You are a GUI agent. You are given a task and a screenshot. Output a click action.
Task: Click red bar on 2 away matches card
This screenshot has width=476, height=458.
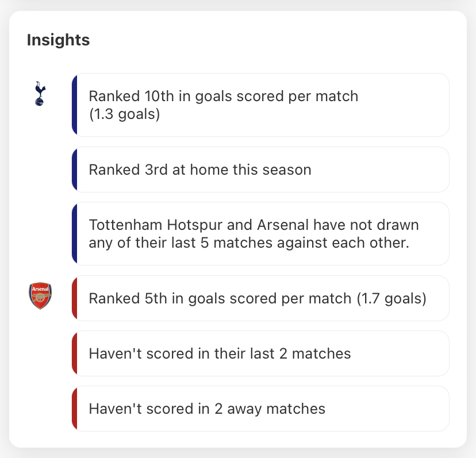click(74, 409)
